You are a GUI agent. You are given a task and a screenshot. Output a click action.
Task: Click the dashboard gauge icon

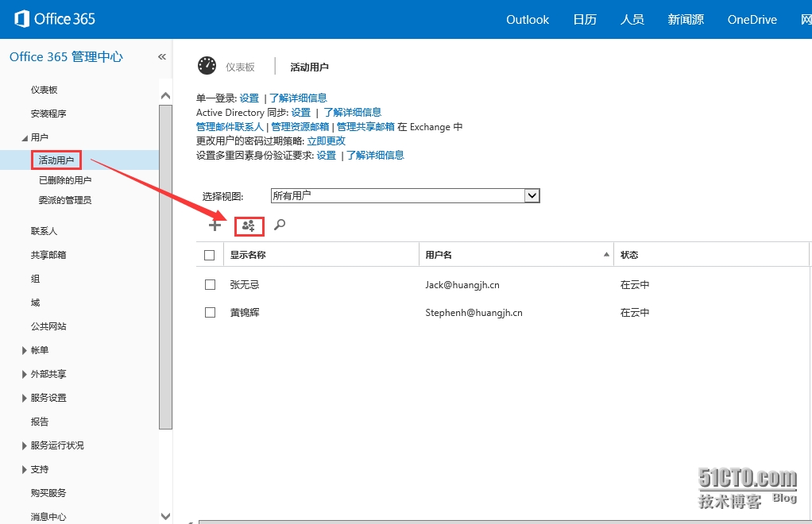(207, 66)
